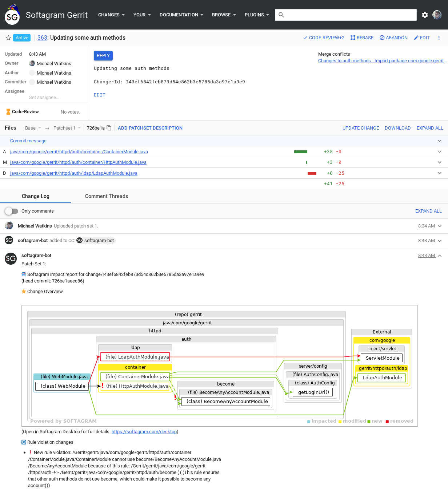Open the three-dot more actions menu

439,38
